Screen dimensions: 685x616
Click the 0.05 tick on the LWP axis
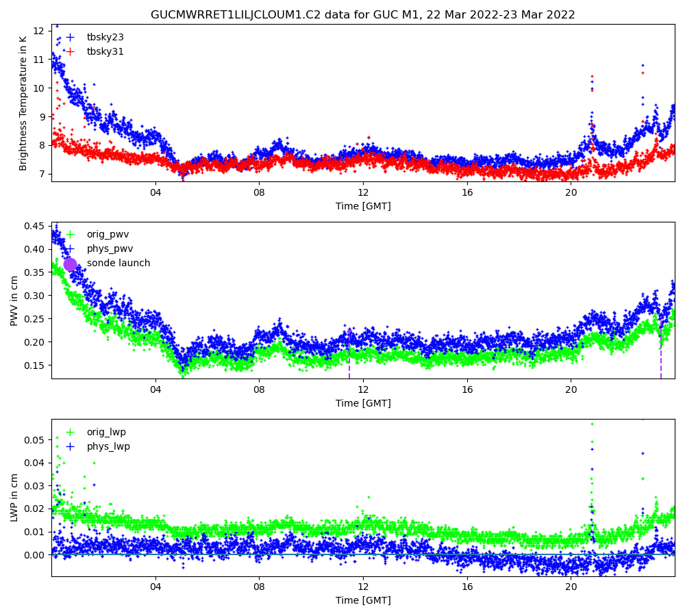34,439
